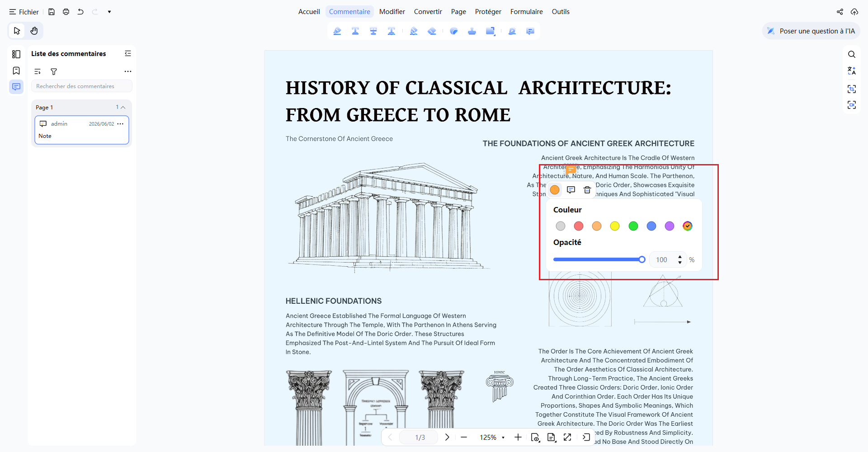
Task: Select the squiggly underline tool
Action: pyautogui.click(x=392, y=31)
